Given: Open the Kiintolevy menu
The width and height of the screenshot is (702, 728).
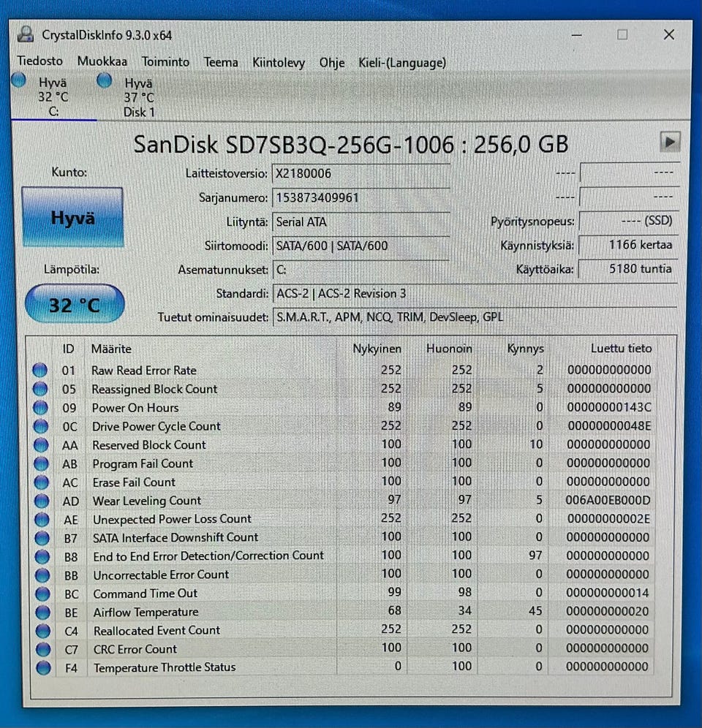Looking at the screenshot, I should 279,63.
